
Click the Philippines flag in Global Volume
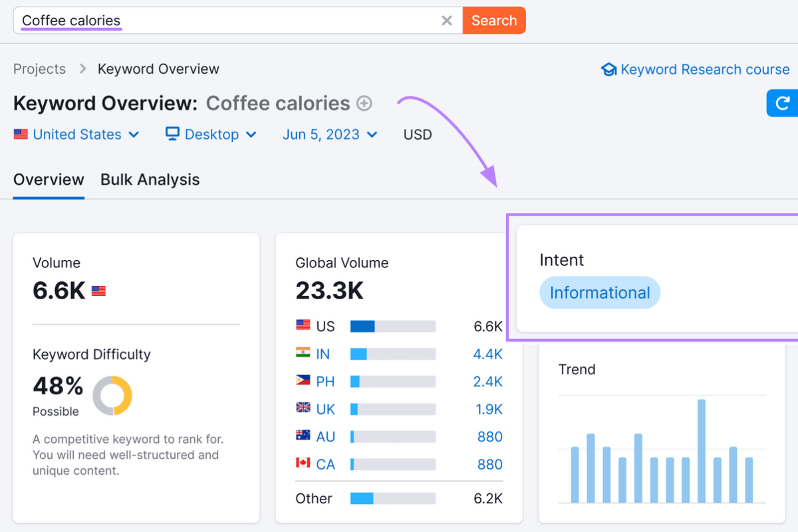click(x=303, y=381)
